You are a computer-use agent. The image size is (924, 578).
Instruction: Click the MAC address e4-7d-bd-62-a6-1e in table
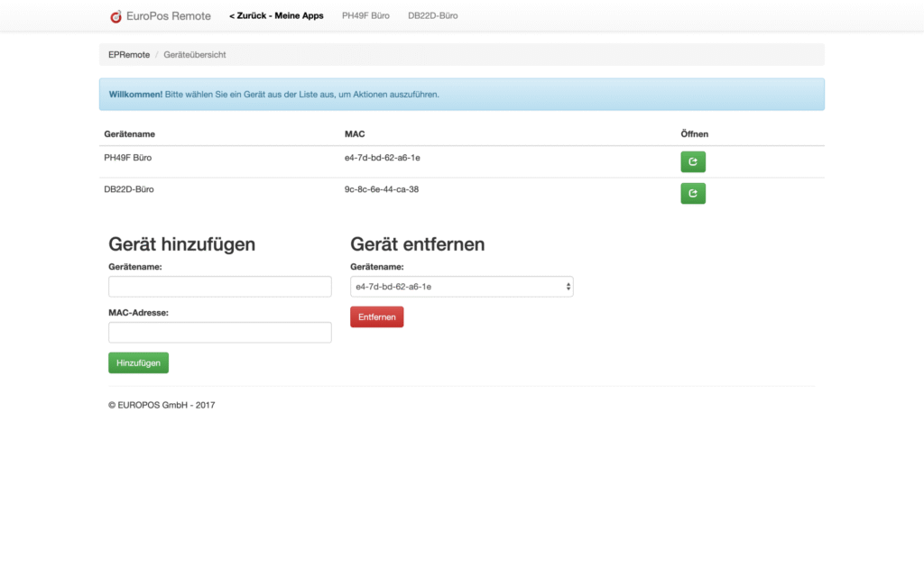383,158
